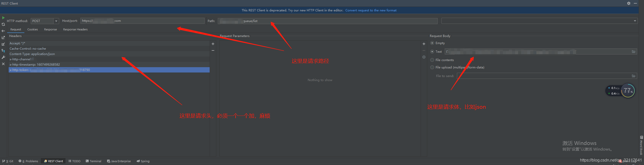Clear request parameters with the circled x icon

pyautogui.click(x=424, y=57)
